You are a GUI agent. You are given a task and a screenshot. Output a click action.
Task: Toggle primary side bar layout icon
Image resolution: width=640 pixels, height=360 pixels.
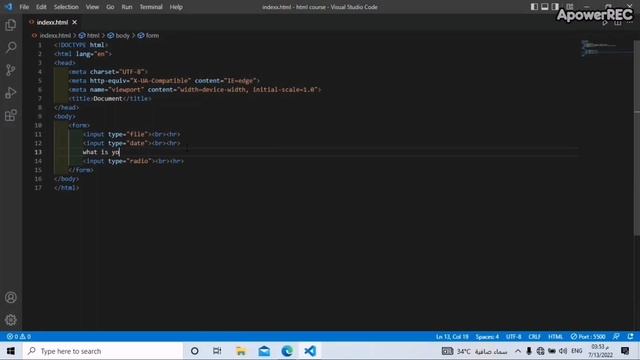534,7
